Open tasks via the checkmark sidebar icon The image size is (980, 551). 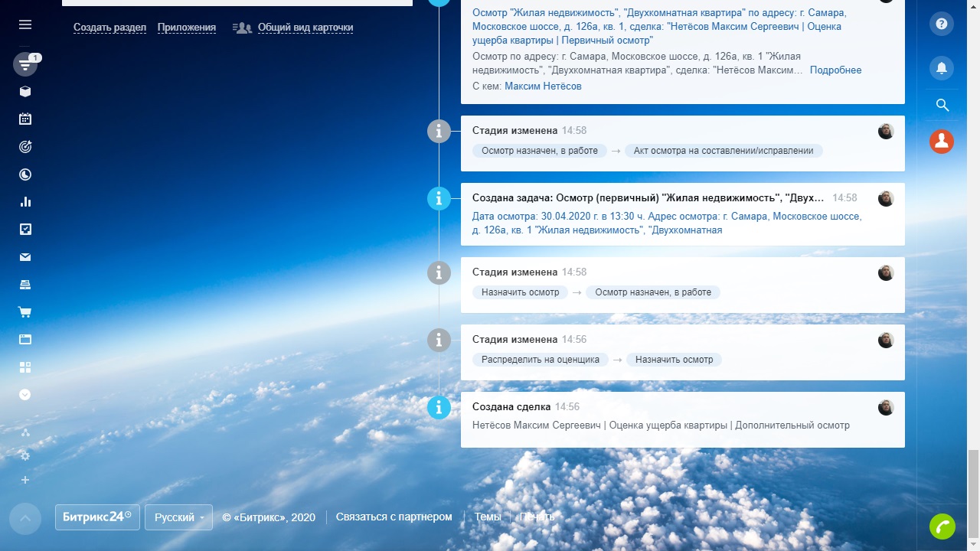coord(25,230)
